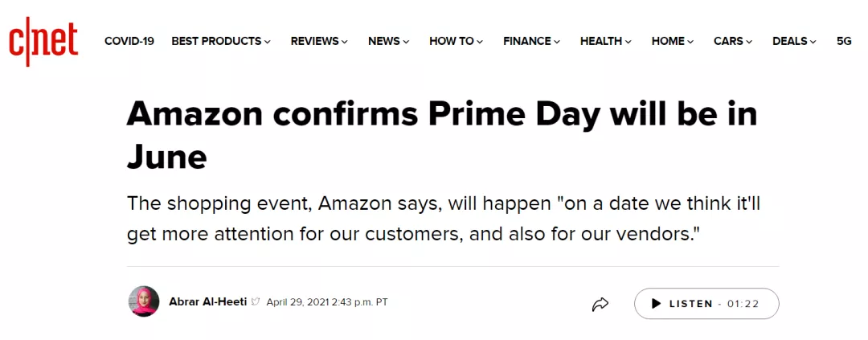
Task: Open the Finance menu
Action: pyautogui.click(x=531, y=42)
